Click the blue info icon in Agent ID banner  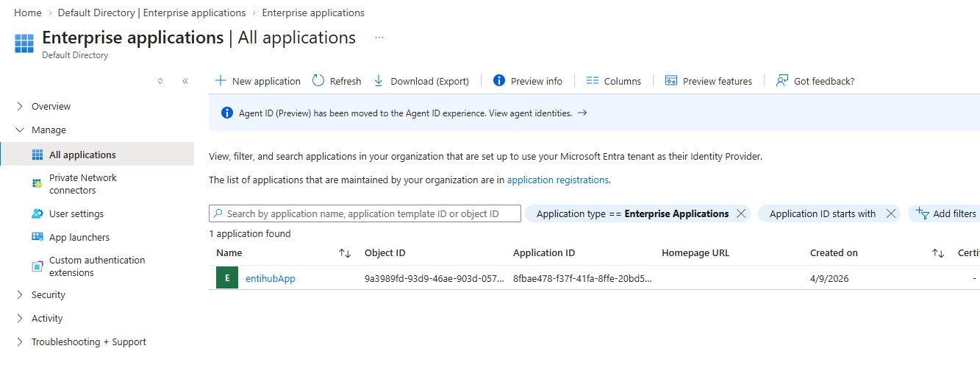pos(227,113)
